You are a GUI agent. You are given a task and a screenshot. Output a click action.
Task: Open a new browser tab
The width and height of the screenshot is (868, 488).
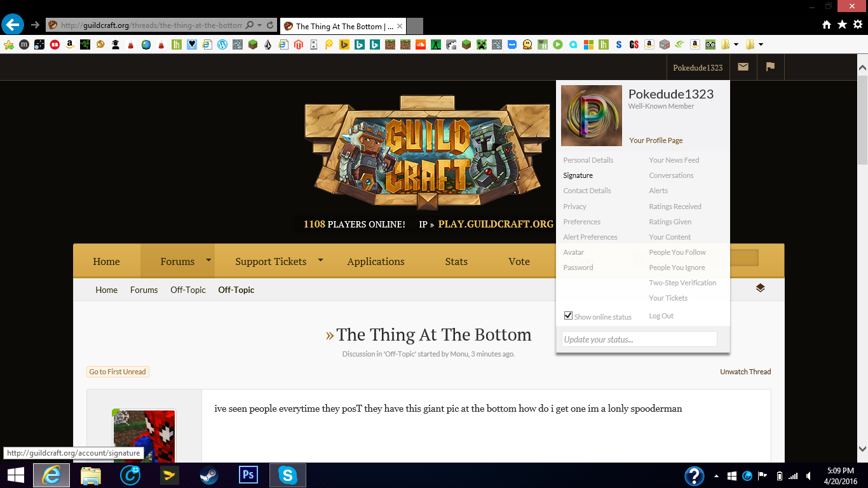415,26
